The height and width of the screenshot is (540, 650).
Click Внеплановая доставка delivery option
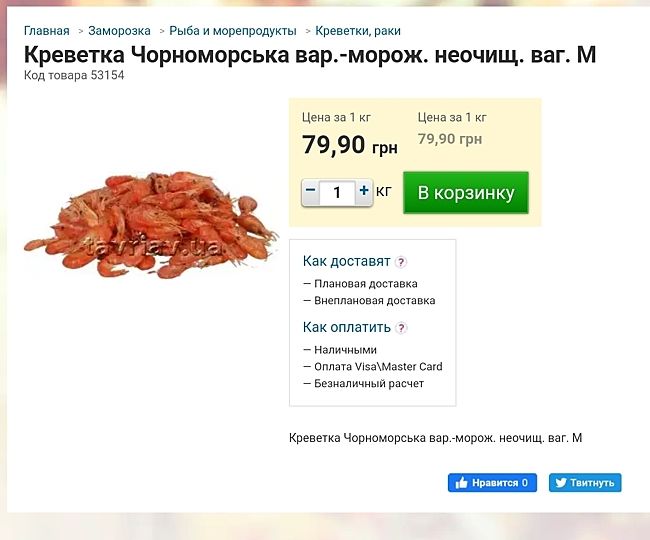pos(375,300)
